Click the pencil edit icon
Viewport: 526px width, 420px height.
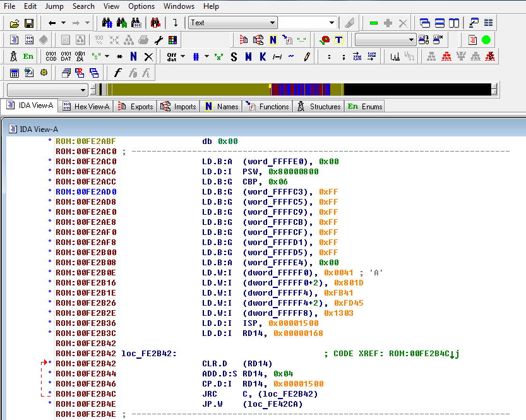point(307,56)
